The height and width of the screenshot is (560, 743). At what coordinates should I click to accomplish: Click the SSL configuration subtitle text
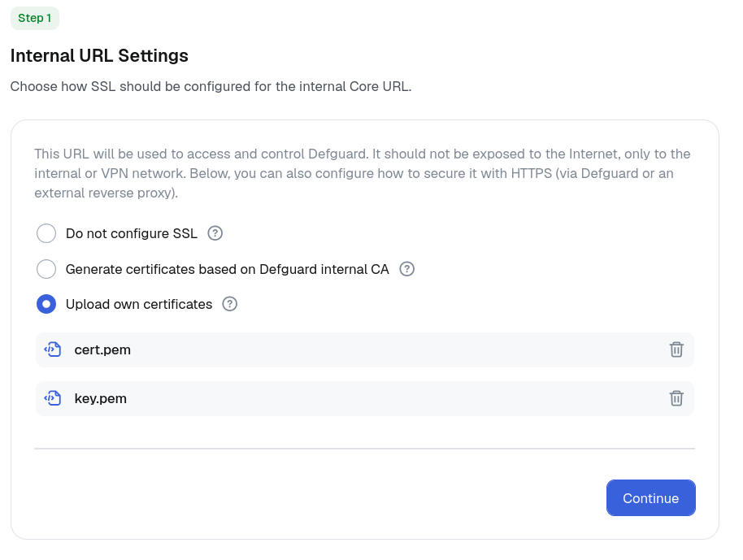211,86
